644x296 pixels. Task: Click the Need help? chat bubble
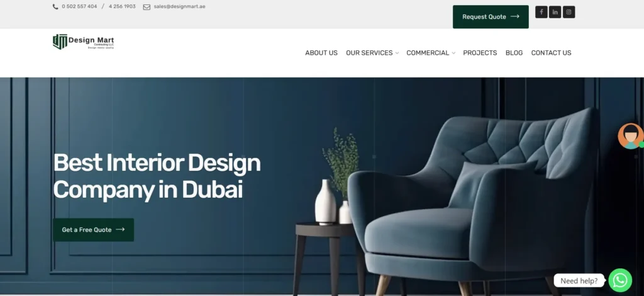coord(579,281)
